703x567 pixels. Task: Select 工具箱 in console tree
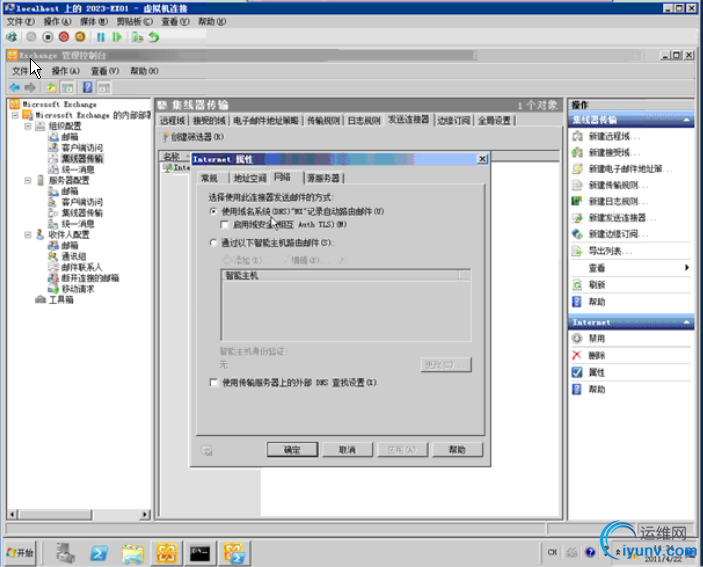click(x=61, y=299)
